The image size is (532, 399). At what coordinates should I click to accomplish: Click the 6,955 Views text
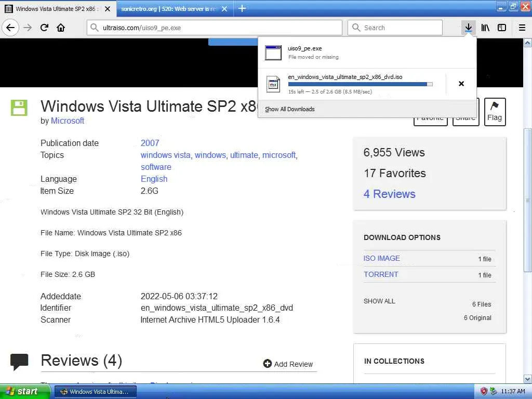394,152
